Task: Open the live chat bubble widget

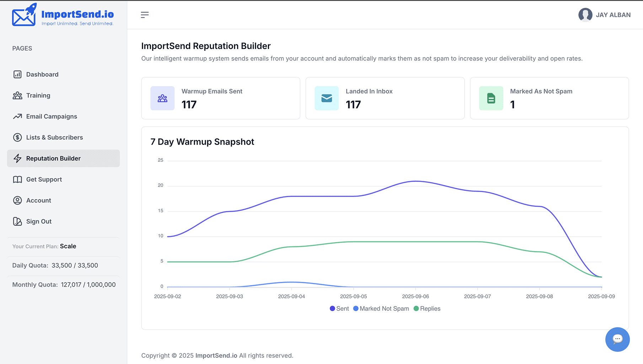Action: click(x=617, y=339)
